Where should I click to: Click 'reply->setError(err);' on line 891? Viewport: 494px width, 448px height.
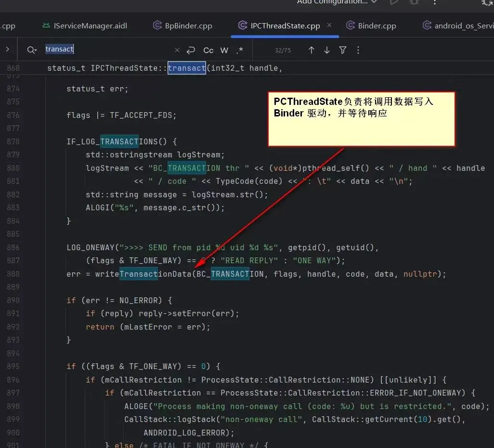(x=189, y=314)
